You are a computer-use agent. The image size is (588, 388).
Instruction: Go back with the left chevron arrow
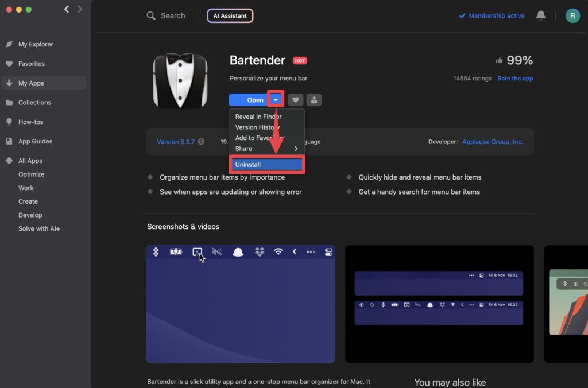point(67,9)
